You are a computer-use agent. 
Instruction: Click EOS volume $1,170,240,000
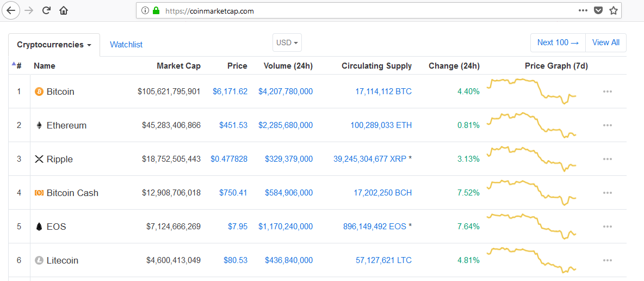286,227
